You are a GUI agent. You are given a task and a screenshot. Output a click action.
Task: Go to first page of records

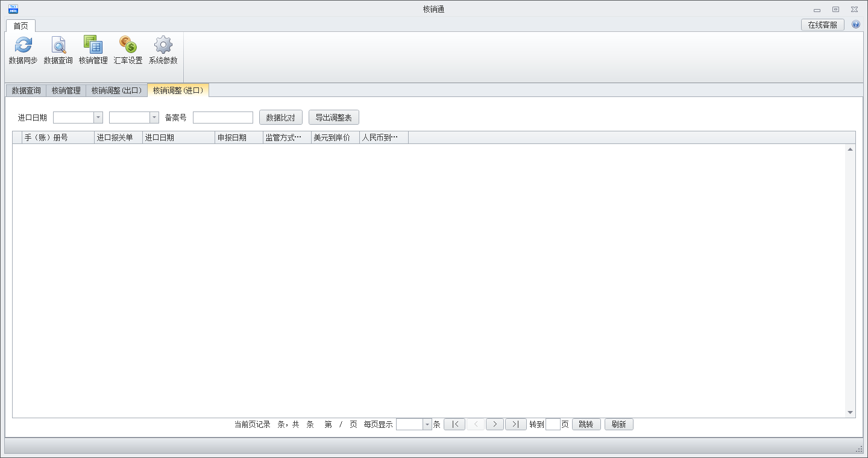tap(454, 424)
